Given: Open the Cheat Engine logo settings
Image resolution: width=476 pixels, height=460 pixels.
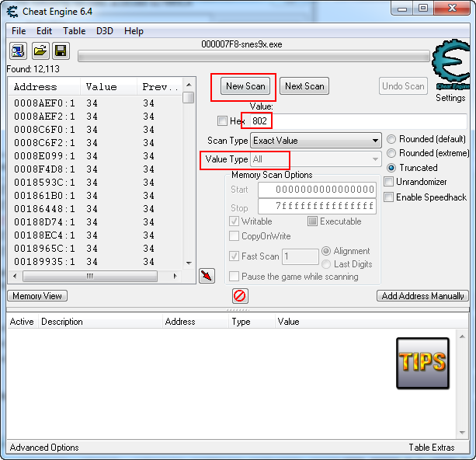Looking at the screenshot, I should coord(450,64).
